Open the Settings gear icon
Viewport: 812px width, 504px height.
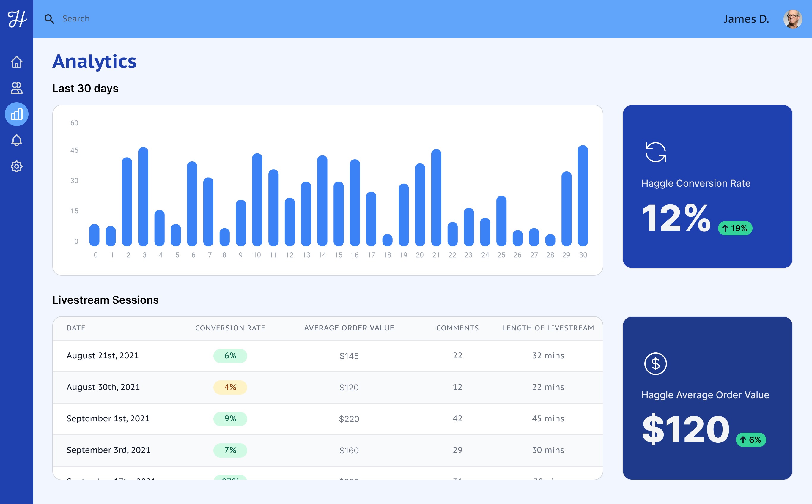(17, 166)
